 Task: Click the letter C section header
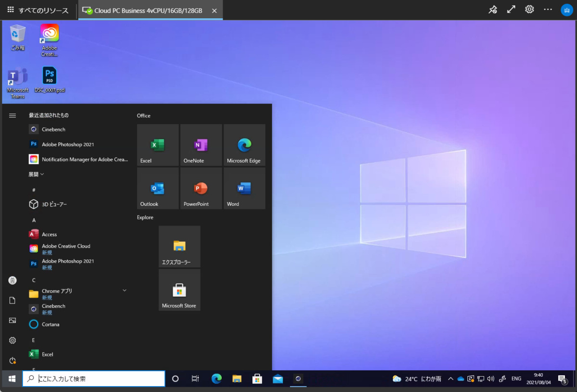tap(34, 280)
